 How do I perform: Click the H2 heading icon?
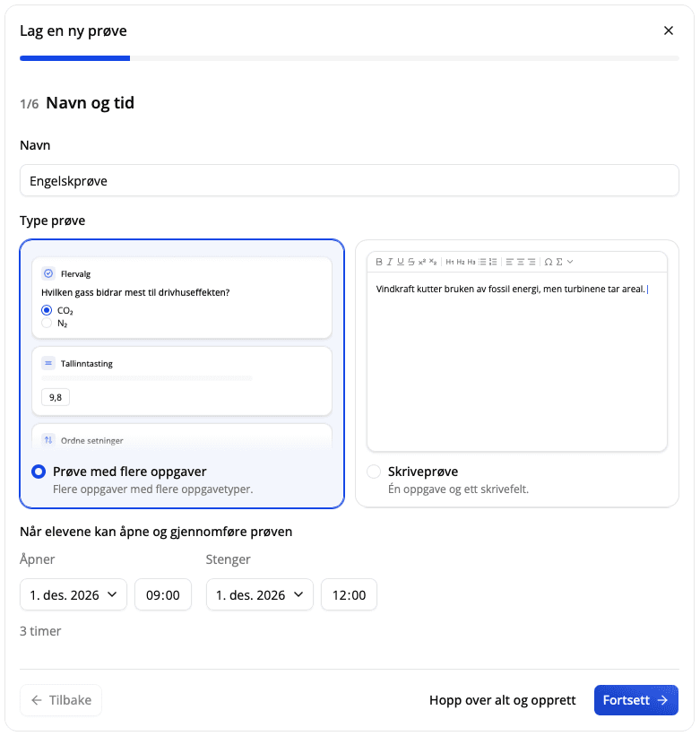pos(461,262)
